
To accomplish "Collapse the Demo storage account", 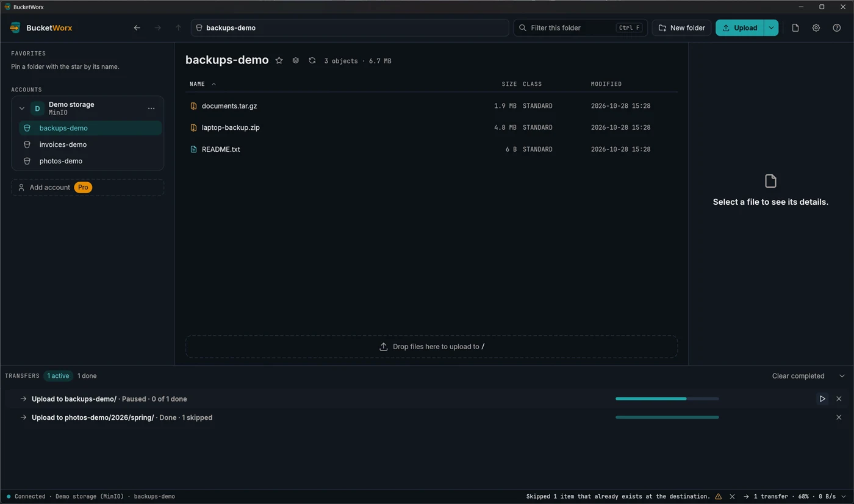I will [x=22, y=108].
